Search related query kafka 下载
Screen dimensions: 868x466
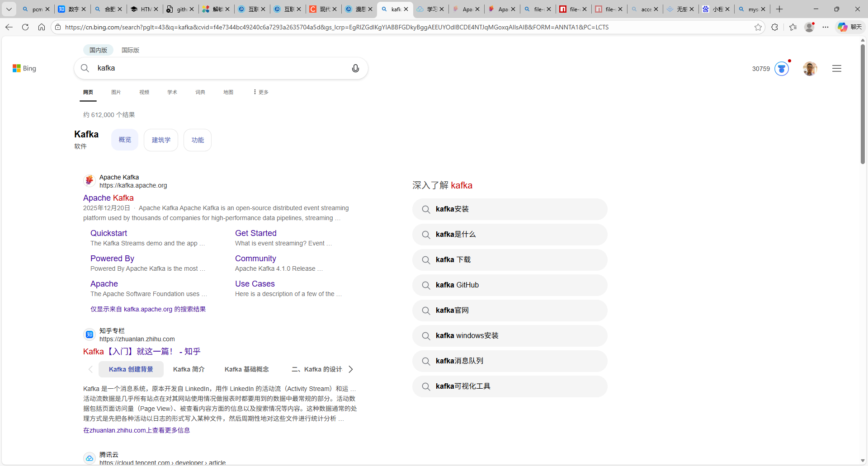coord(509,260)
